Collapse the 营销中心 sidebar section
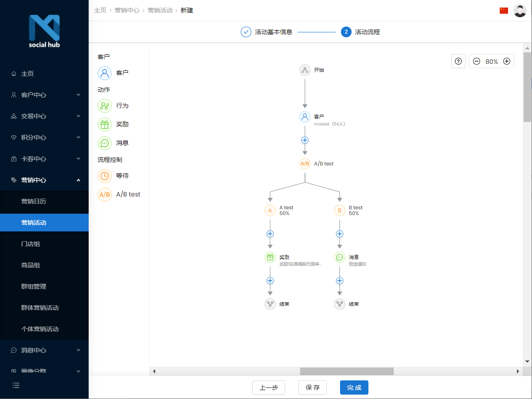Viewport: 532px width, 399px height. [x=44, y=180]
